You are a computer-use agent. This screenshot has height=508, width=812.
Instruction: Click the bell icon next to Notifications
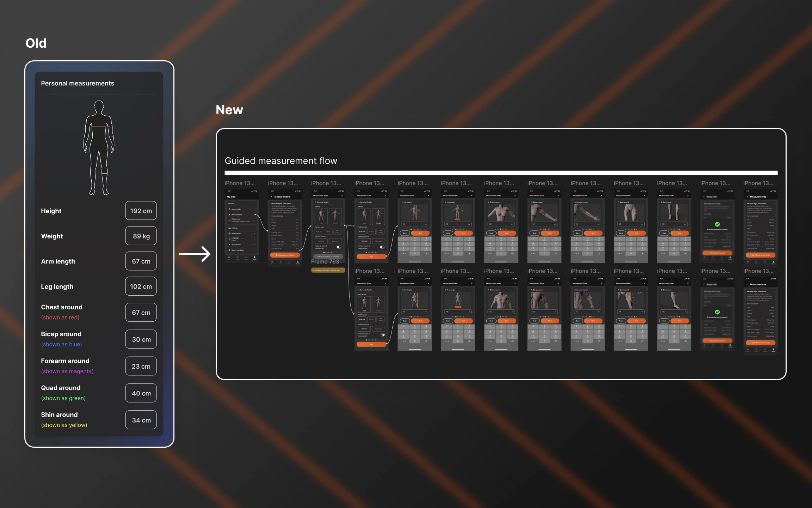229,234
